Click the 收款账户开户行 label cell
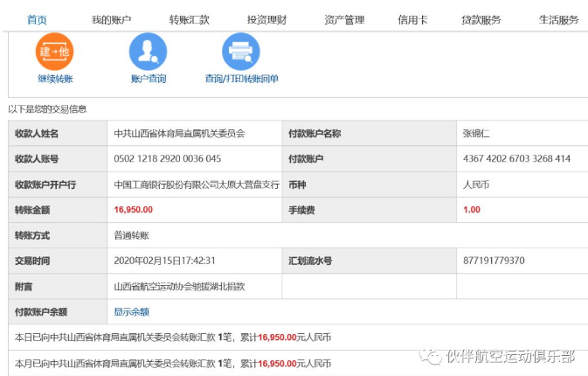Viewport: 588px width, 376px height. [58, 185]
